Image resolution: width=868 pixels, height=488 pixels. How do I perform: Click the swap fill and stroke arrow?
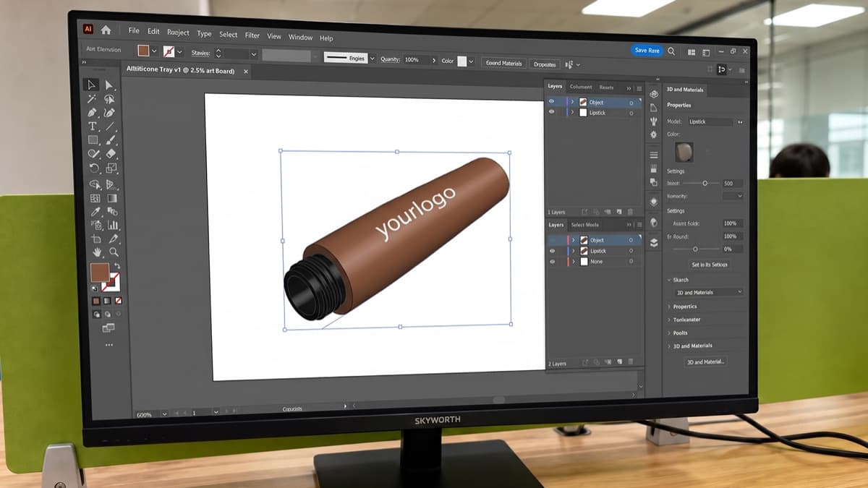point(118,266)
